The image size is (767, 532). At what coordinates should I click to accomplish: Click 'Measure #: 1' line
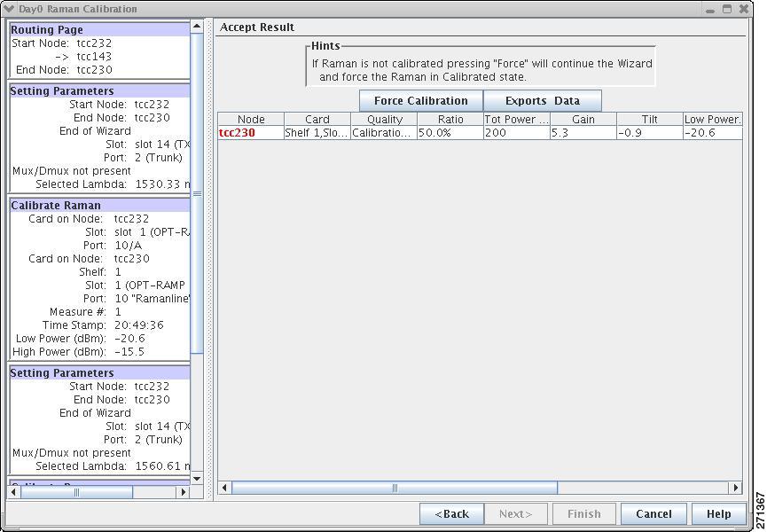85,312
